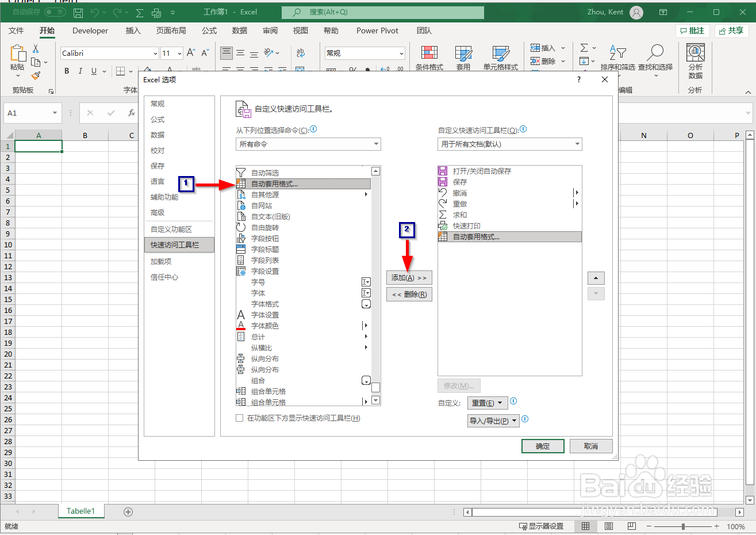The image size is (756, 535).
Task: Increase font size with larger A icon
Action: coord(191,53)
